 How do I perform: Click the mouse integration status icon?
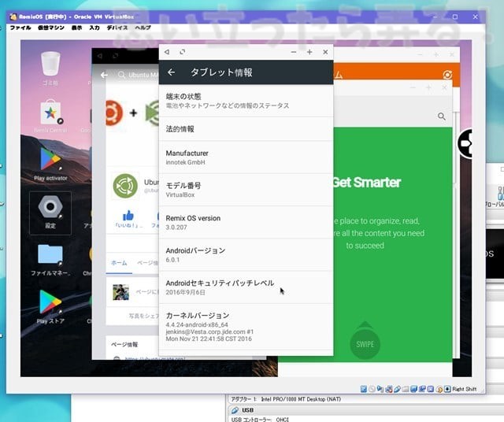[x=439, y=389]
